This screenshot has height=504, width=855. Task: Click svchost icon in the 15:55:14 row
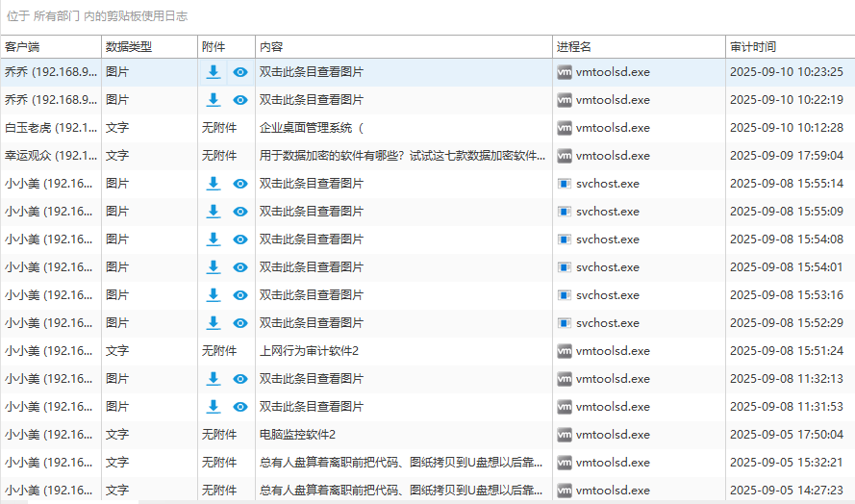565,184
